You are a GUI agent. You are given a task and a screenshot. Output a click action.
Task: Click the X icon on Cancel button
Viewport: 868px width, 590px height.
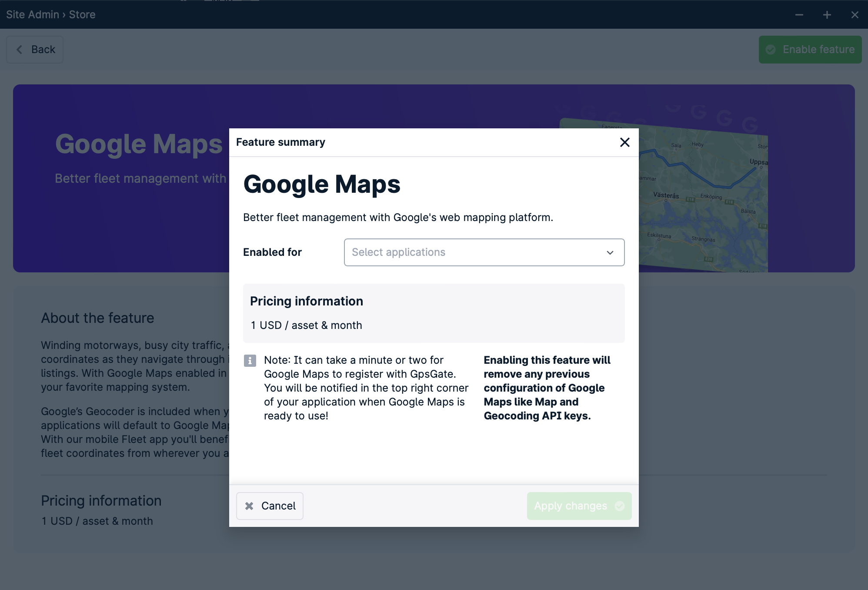click(x=249, y=506)
